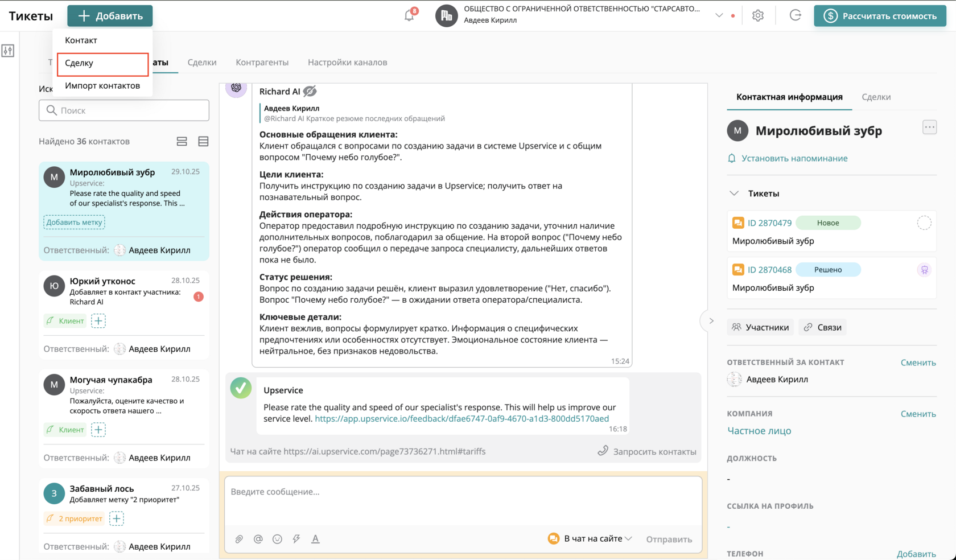This screenshot has height=560, width=956.
Task: Open the Участники button
Action: [760, 327]
